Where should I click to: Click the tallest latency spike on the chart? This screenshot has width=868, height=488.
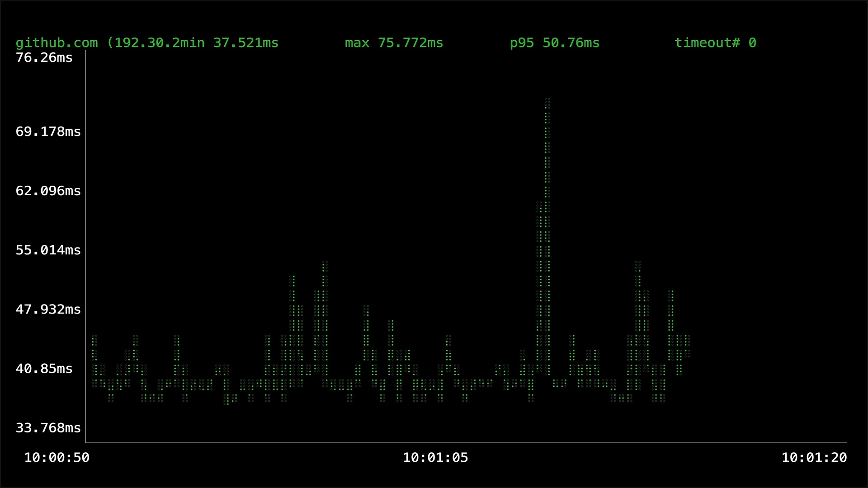coord(546,136)
